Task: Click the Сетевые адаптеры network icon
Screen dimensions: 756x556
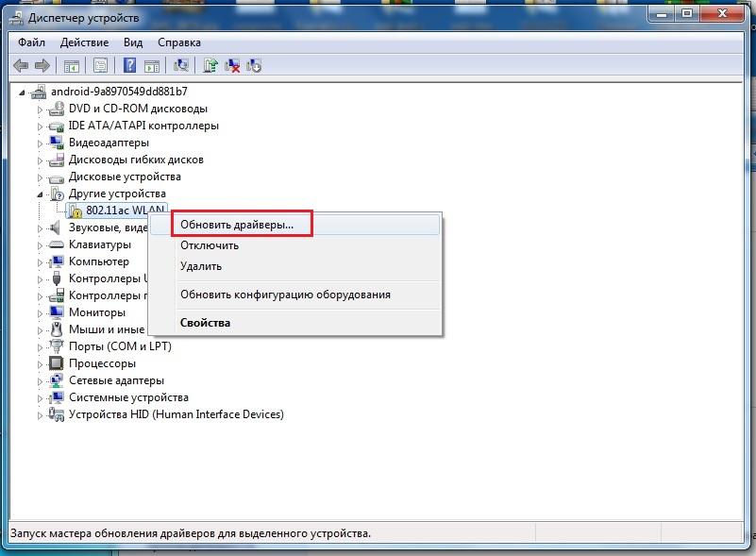Action: 57,380
